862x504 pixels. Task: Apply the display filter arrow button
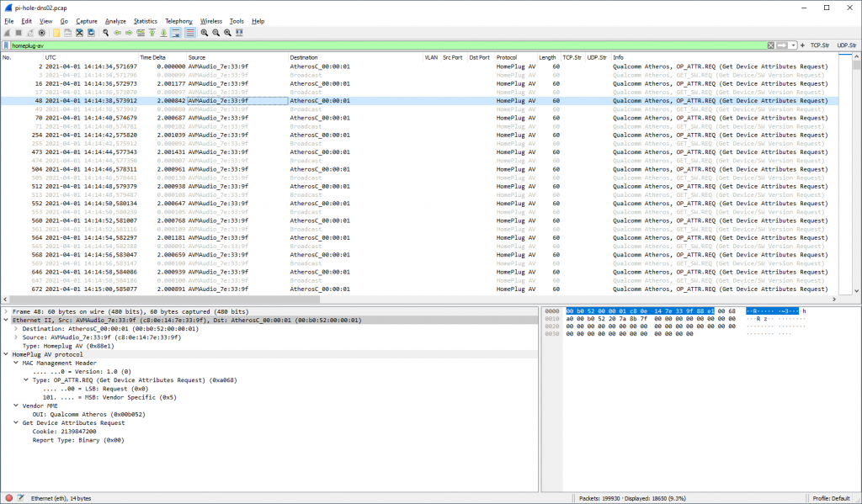[782, 45]
